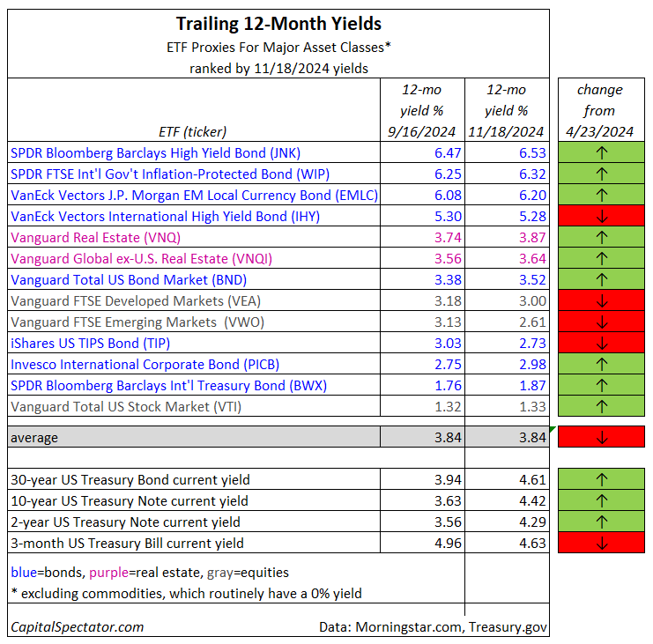Screen dimensions: 653x644
Task: Click the Data: Morningstar.com, Treasury.gov credit
Action: 433,627
